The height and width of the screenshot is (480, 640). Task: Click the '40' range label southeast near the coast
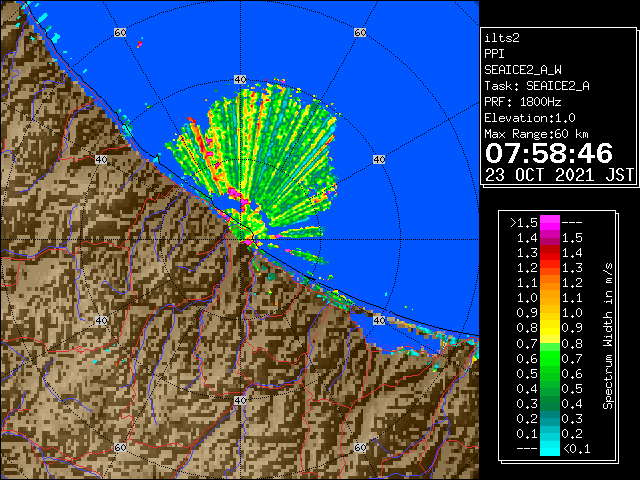(379, 320)
